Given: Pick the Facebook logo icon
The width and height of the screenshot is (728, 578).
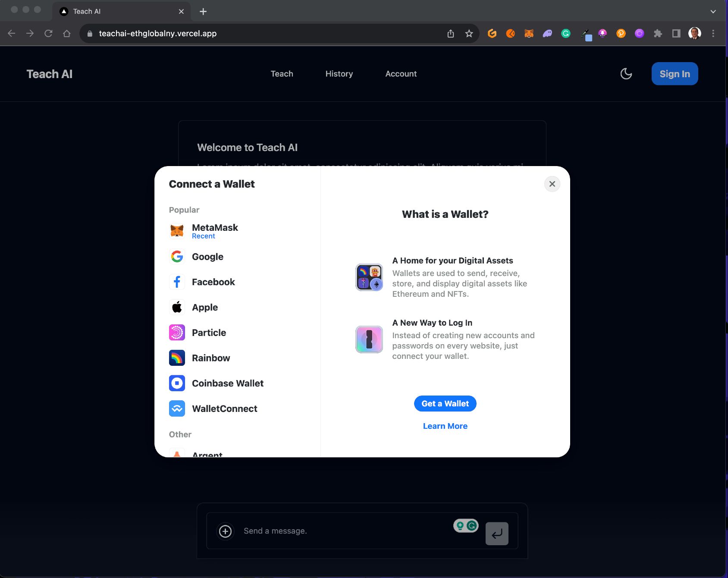Looking at the screenshot, I should 177,282.
